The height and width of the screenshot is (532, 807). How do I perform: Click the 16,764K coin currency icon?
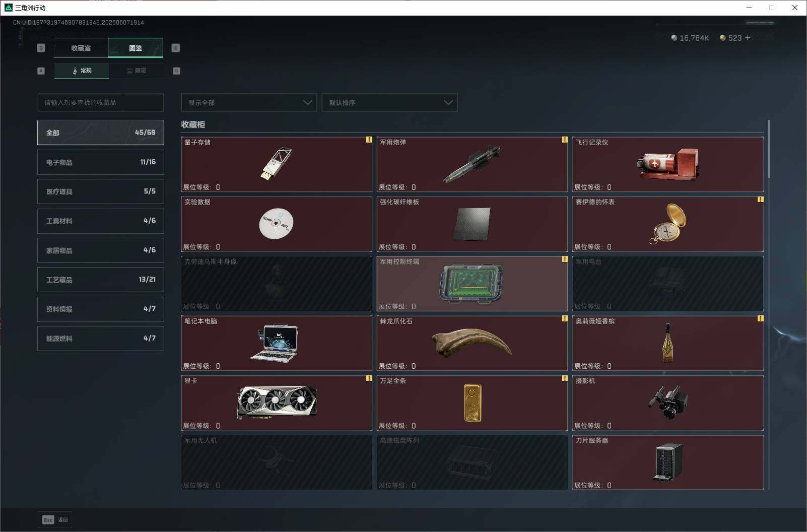pyautogui.click(x=674, y=38)
